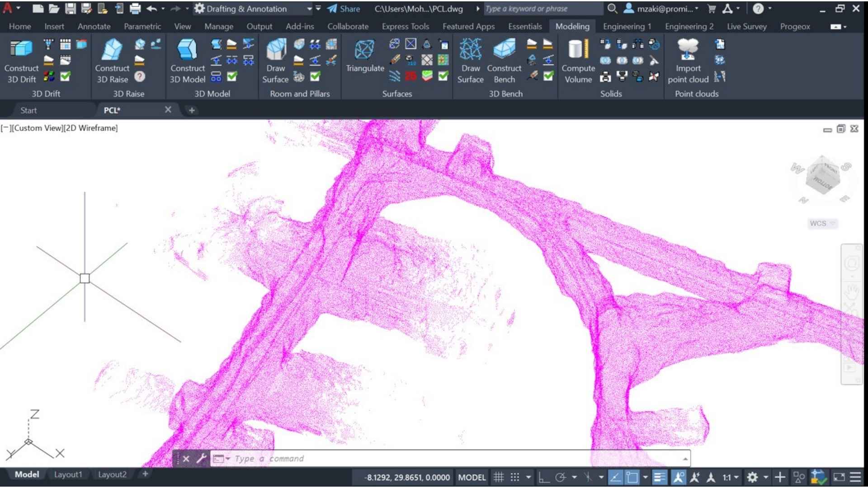Screen dimensions: 868x488
Task: Open the annotation scale 1:1 dropdown
Action: [730, 477]
